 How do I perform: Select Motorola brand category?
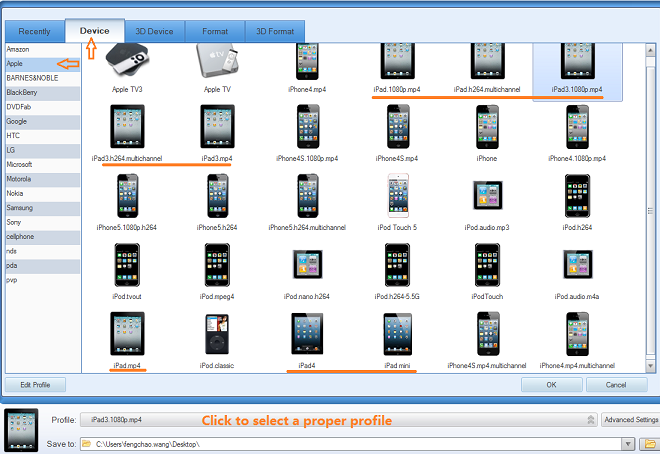[43, 179]
